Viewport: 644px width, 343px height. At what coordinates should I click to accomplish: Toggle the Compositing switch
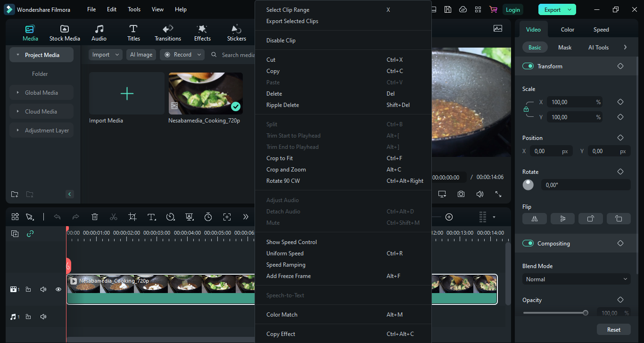(x=528, y=244)
